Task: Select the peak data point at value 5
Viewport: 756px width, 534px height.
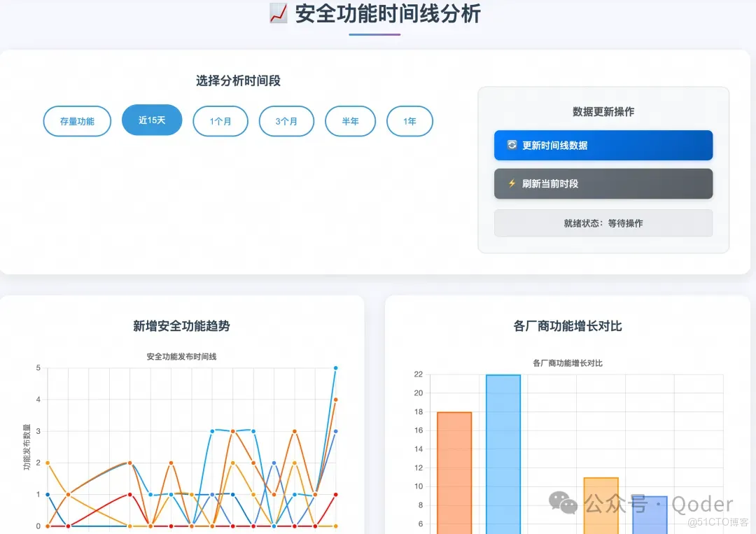Action: (335, 367)
